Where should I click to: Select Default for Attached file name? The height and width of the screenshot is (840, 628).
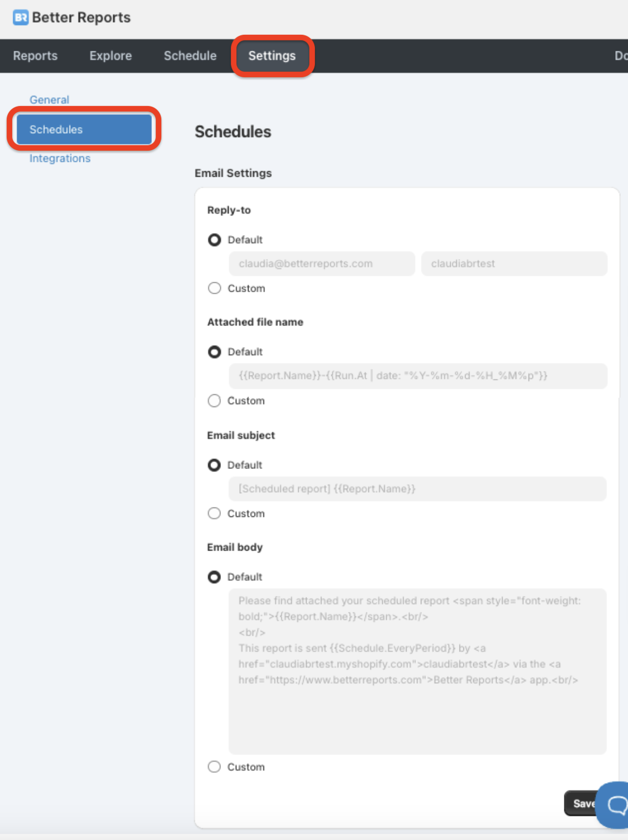214,352
